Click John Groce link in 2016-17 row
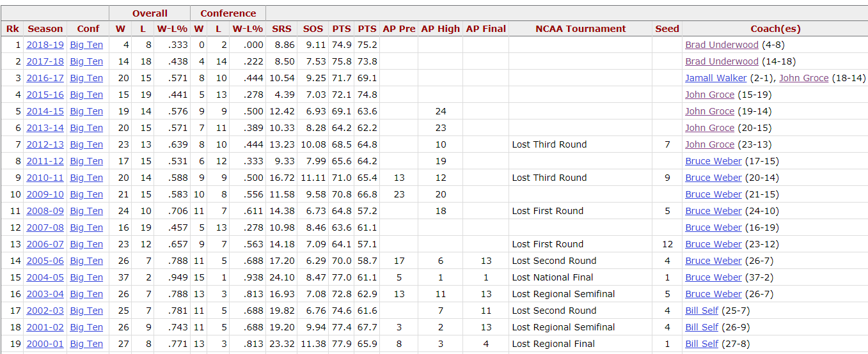The height and width of the screenshot is (354, 868). coord(803,78)
